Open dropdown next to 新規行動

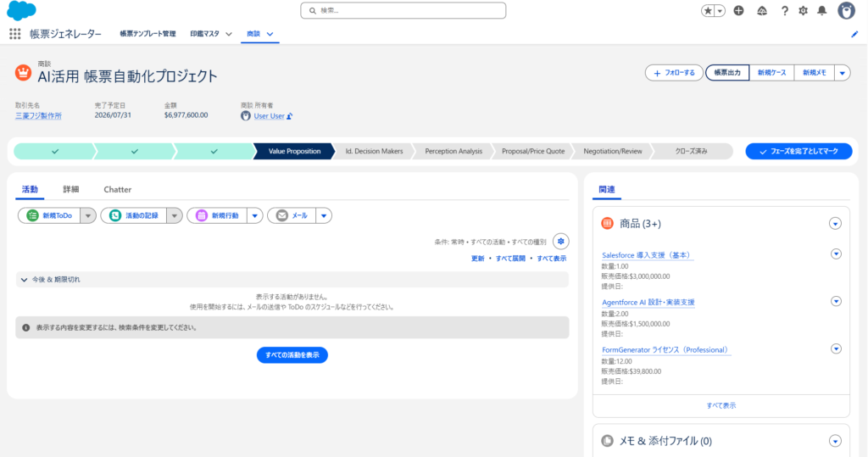[x=254, y=215]
